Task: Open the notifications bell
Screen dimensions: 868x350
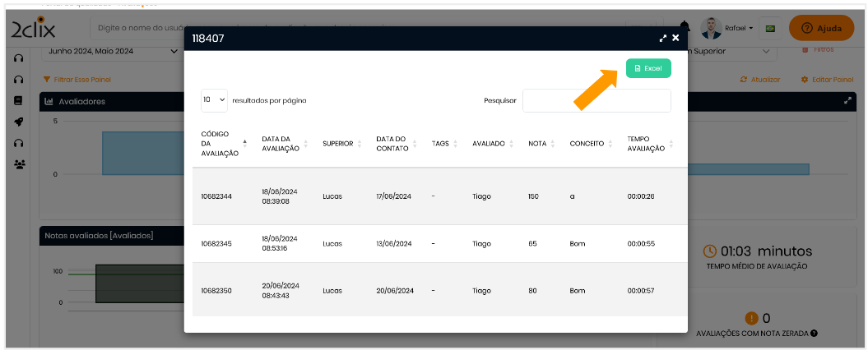Action: (x=685, y=27)
